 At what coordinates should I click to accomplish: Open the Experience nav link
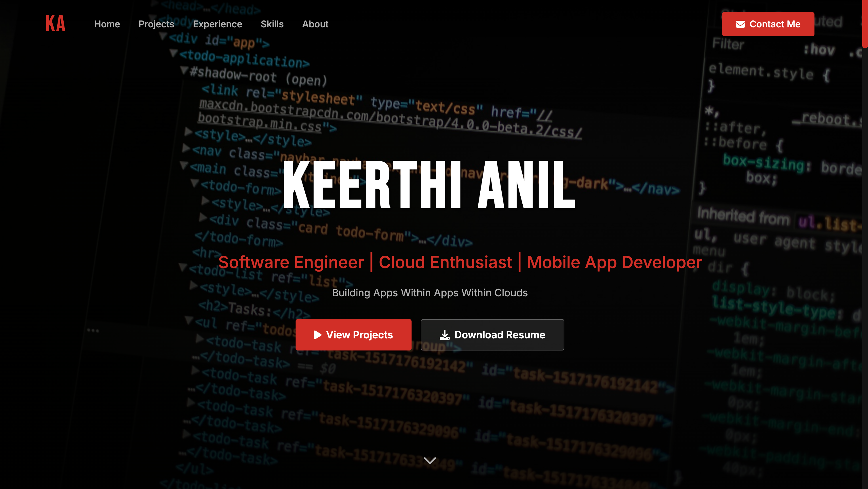(217, 24)
